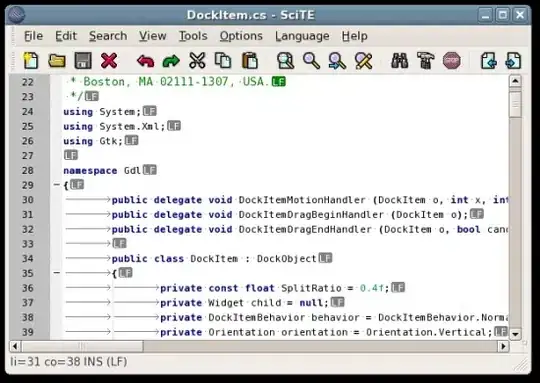Screen dimensions: 540x383
Task: Stop execution with stop sign icon
Action: pos(451,61)
